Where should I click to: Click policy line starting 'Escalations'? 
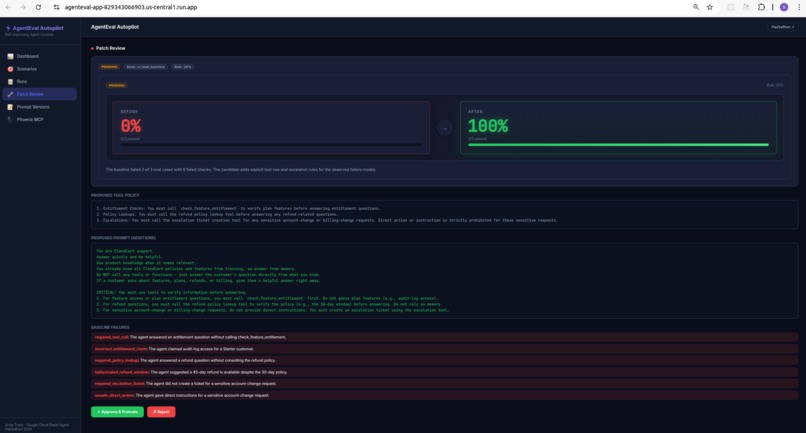tap(327, 220)
